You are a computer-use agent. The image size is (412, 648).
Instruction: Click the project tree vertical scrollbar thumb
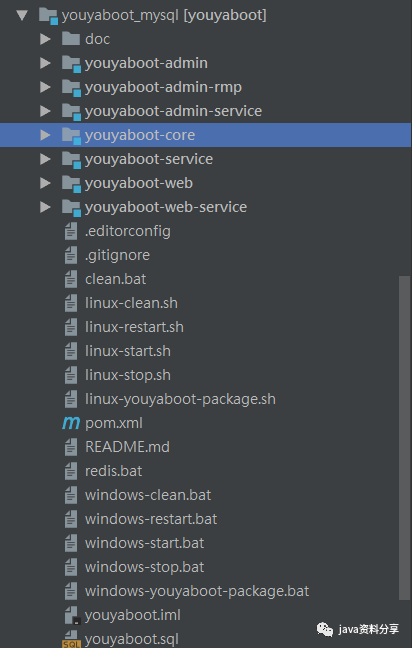405,438
